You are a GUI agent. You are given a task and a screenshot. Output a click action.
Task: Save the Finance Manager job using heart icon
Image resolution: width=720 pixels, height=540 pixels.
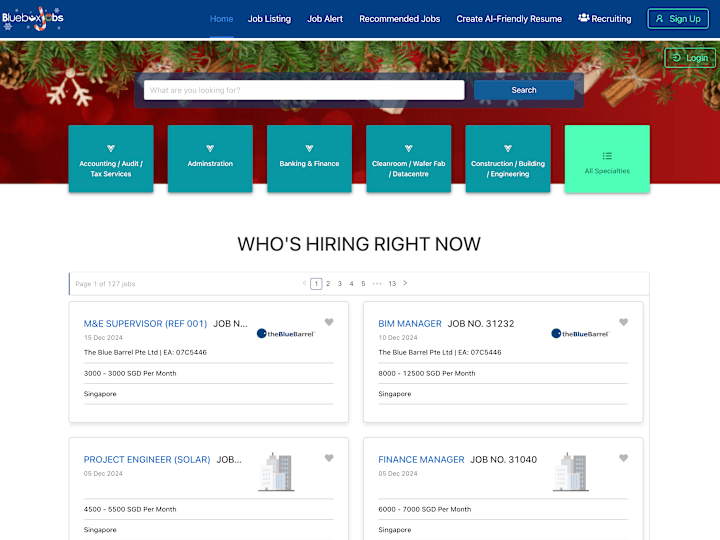(623, 458)
